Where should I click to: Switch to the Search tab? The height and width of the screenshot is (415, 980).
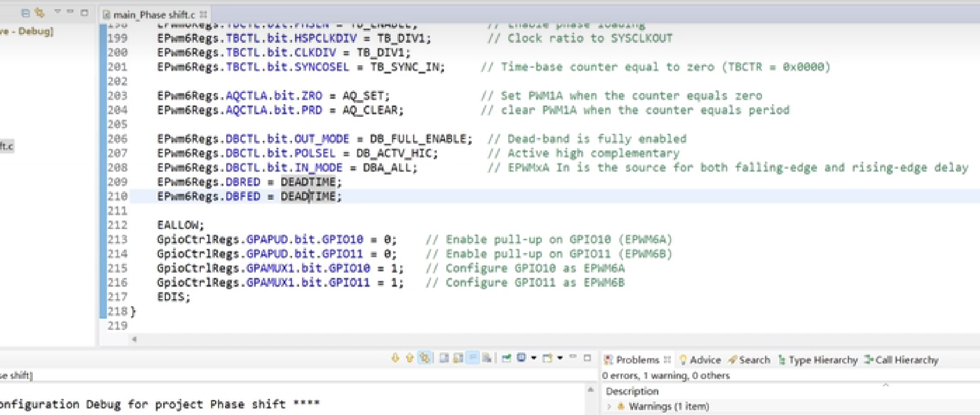[x=749, y=360]
